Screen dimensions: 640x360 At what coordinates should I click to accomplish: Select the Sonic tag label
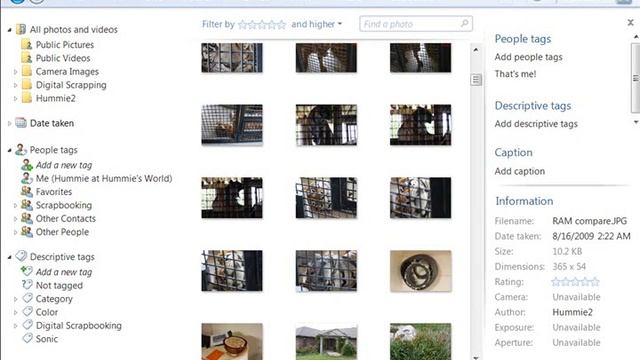pyautogui.click(x=47, y=339)
